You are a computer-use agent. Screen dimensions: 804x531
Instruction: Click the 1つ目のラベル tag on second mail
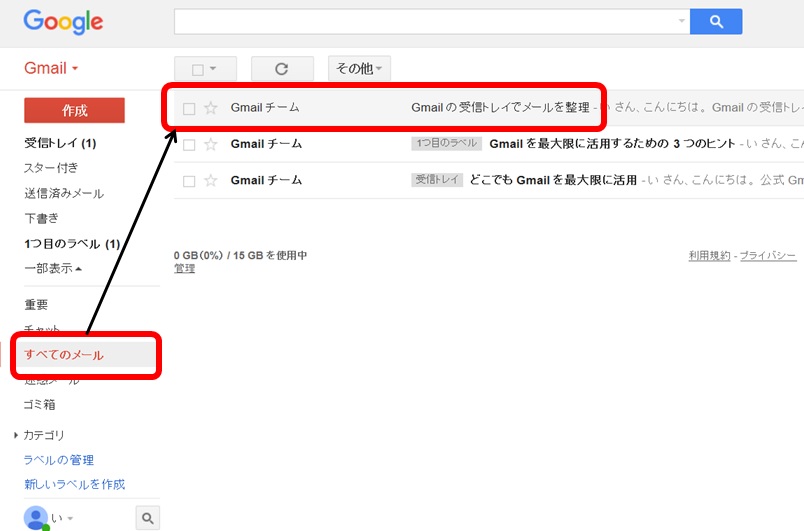point(446,144)
